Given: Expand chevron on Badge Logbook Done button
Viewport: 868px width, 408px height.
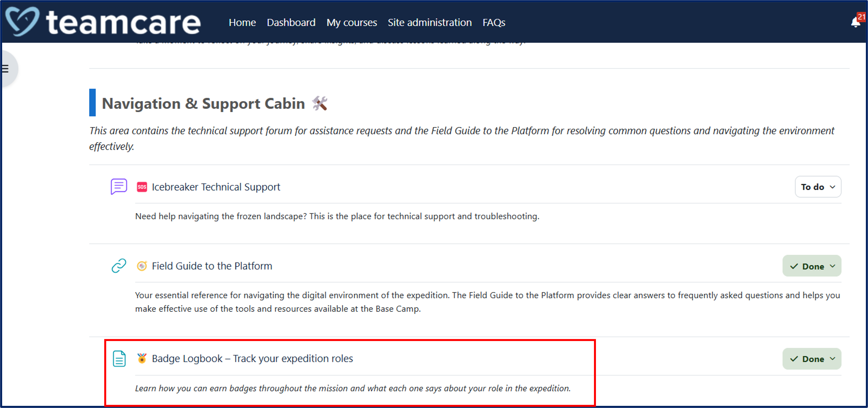Looking at the screenshot, I should [x=833, y=358].
